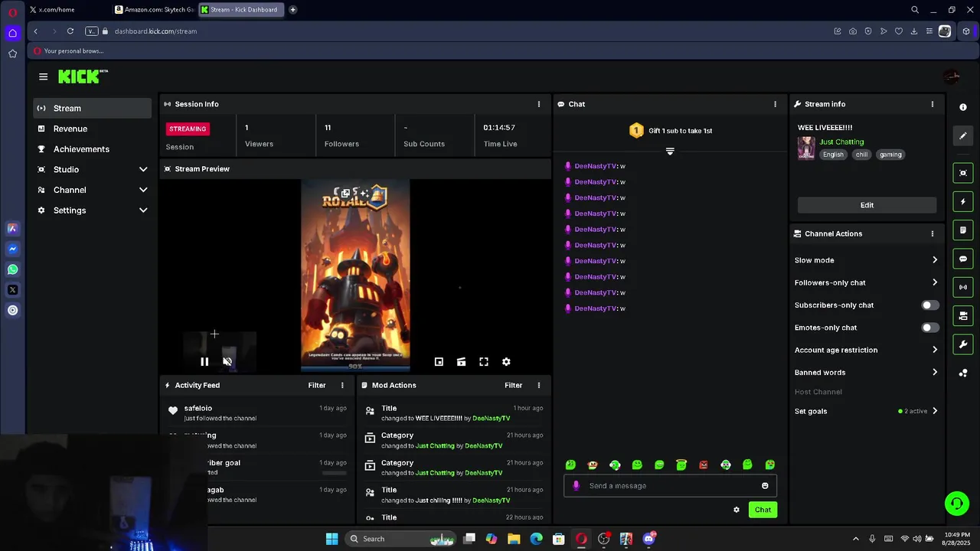
Task: Open the Stream info three-dot menu
Action: (x=933, y=104)
